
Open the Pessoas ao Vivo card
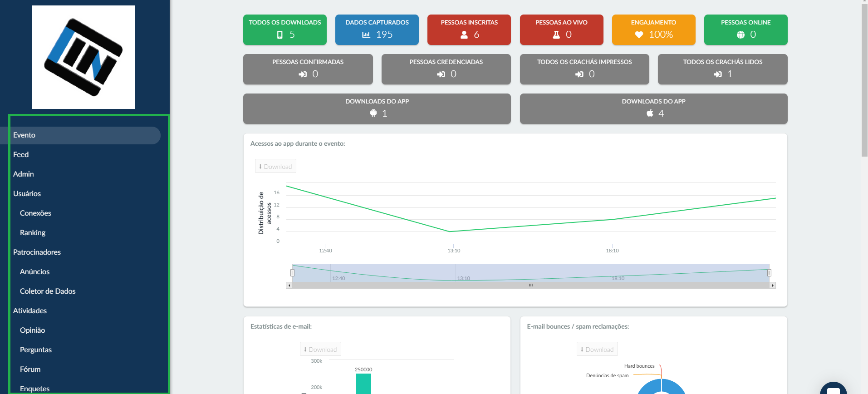point(562,30)
